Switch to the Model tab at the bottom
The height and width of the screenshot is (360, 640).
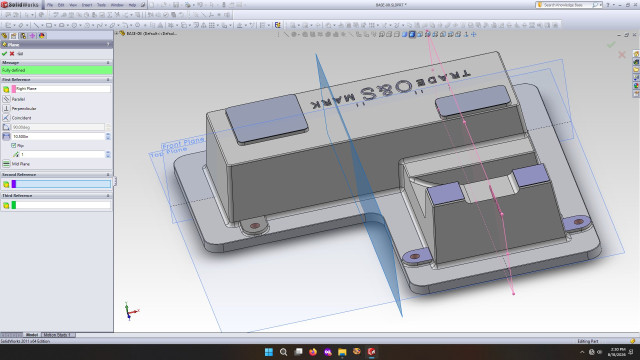[x=32, y=335]
